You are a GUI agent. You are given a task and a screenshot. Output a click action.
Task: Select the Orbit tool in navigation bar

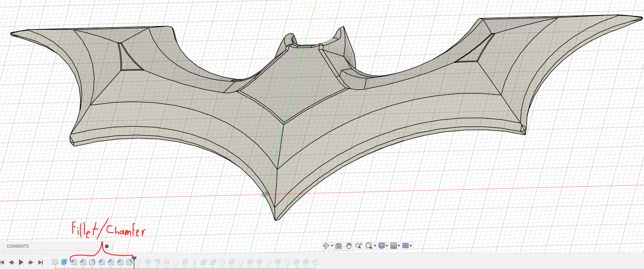pyautogui.click(x=325, y=245)
